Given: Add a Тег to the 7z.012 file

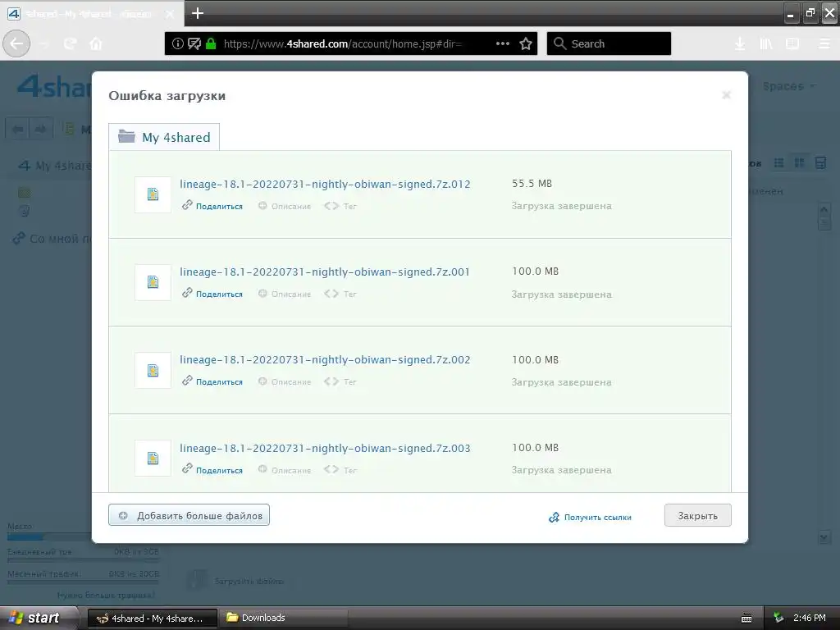Looking at the screenshot, I should [x=340, y=206].
